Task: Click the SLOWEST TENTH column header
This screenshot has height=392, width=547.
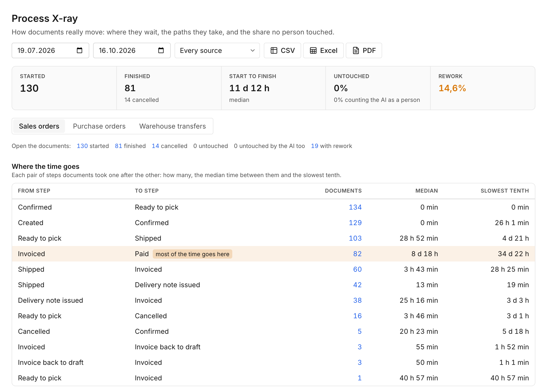Action: 505,191
